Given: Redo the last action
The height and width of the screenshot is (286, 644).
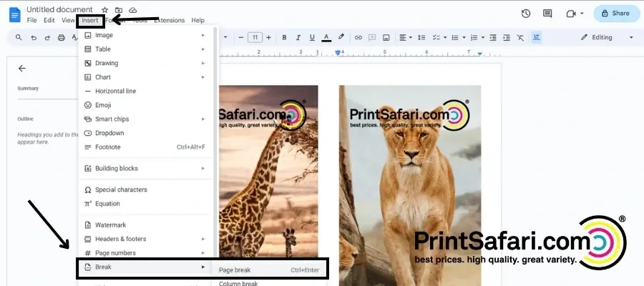Looking at the screenshot, I should point(47,37).
